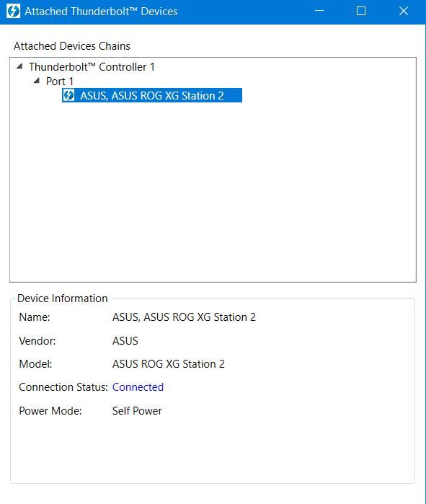Click the Self Power value

click(x=137, y=411)
